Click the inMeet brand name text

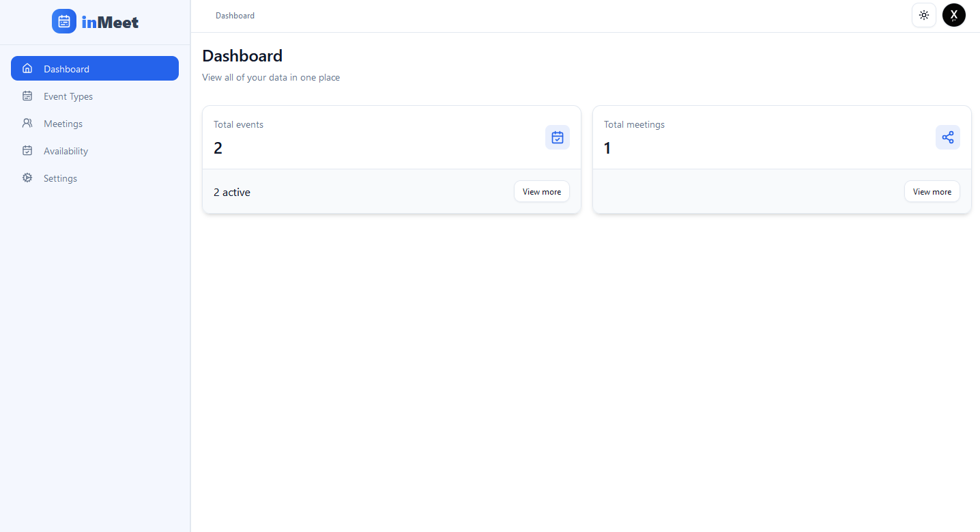pos(110,22)
